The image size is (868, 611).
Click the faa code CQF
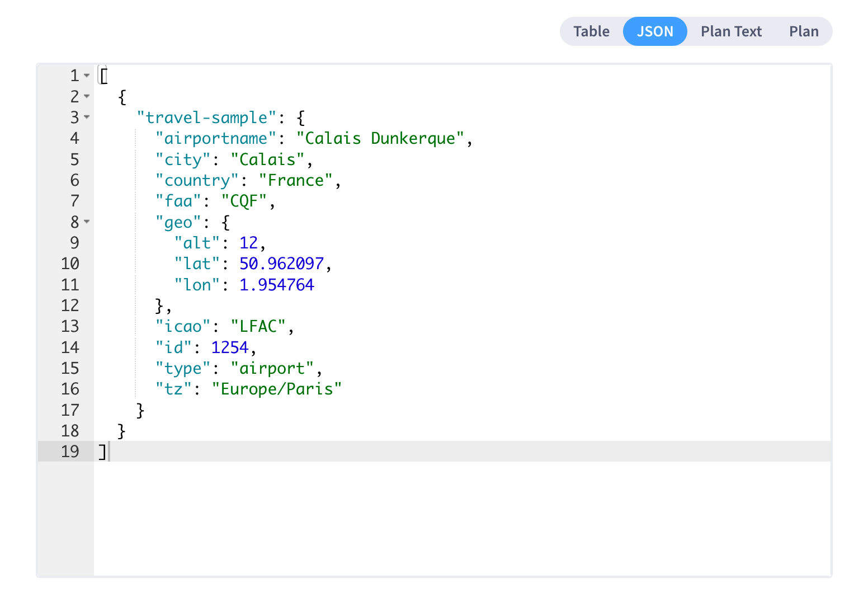point(244,201)
